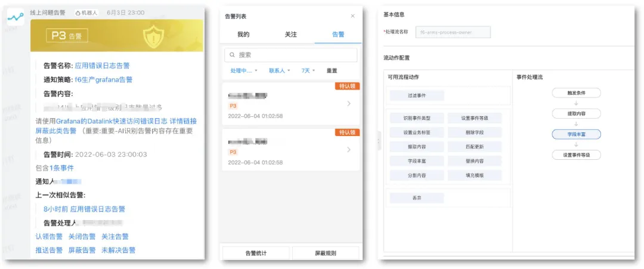Click the 屏蔽规则 button
The image size is (644, 269).
326,253
